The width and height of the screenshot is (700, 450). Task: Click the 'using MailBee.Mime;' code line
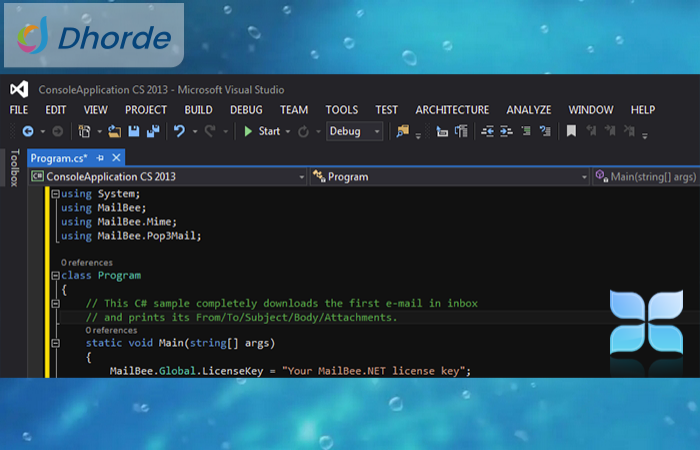pyautogui.click(x=119, y=222)
